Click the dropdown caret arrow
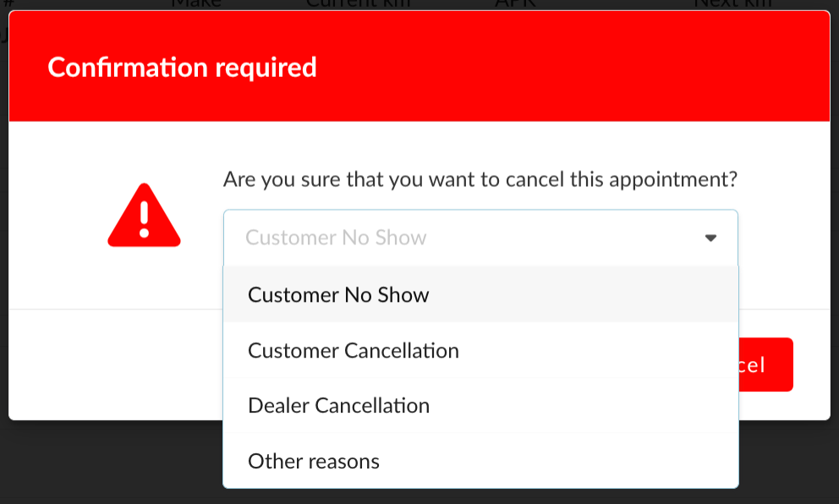This screenshot has width=839, height=504. [710, 238]
